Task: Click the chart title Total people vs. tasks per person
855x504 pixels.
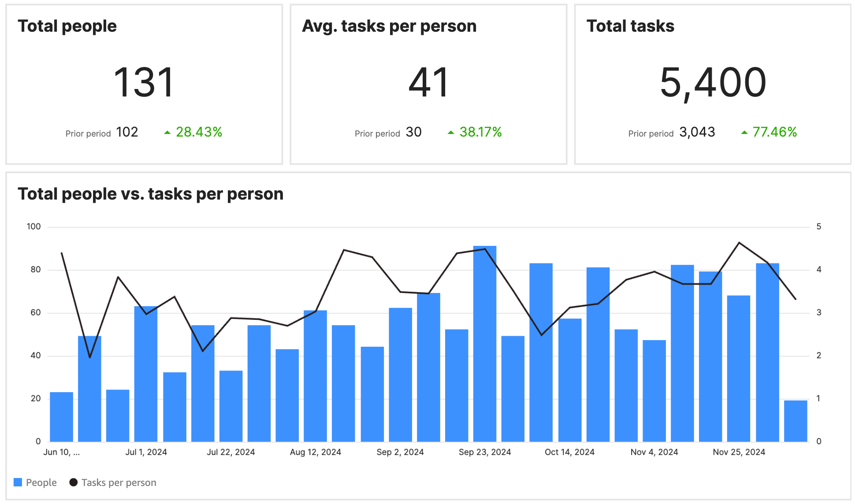Action: pos(151,193)
